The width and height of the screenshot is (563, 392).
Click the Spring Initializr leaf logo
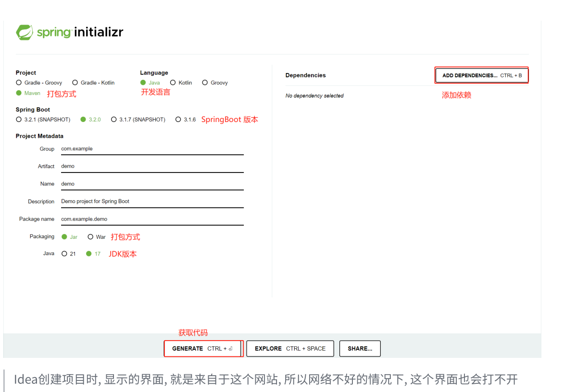25,32
